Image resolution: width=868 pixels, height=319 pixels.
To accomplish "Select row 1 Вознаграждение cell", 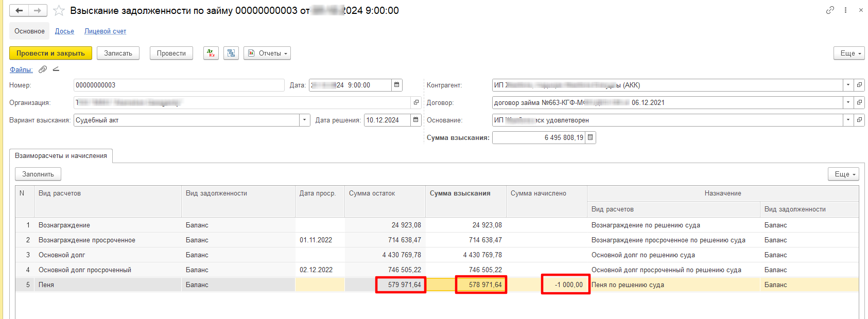I will [108, 225].
